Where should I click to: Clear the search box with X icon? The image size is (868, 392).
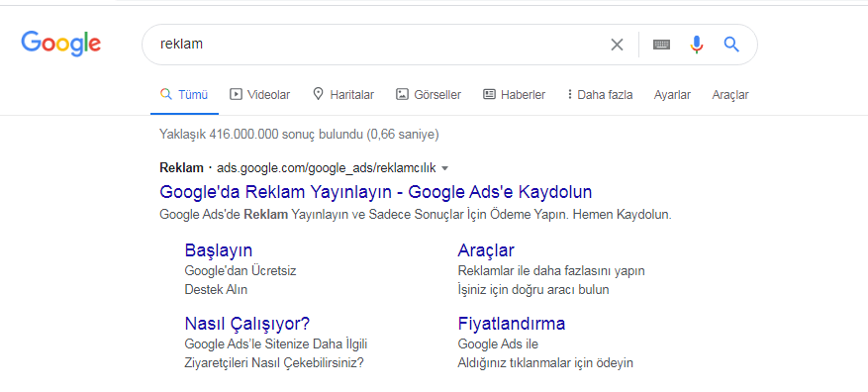point(617,45)
